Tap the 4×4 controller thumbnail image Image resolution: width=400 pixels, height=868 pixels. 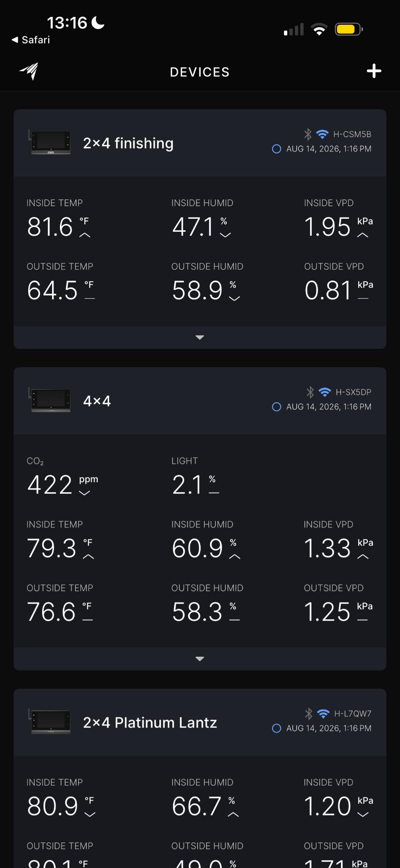tap(50, 400)
